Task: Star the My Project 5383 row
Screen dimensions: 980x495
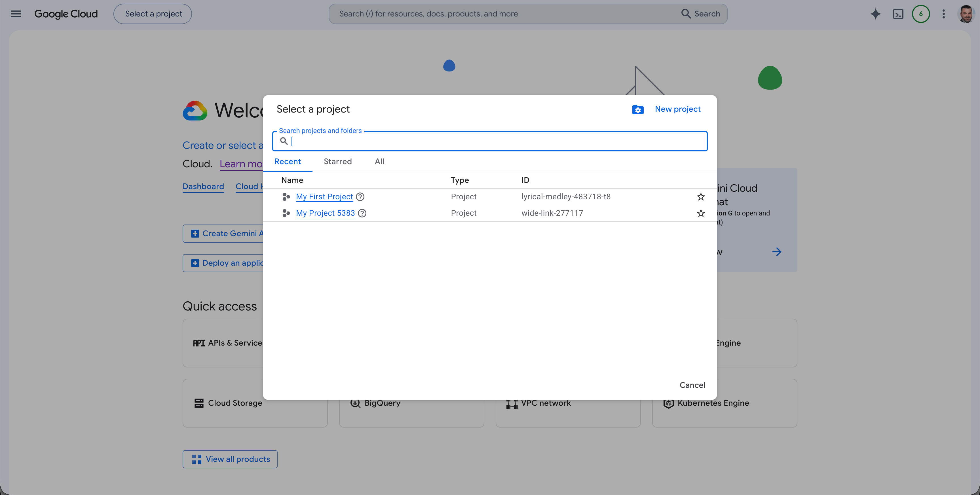Action: tap(701, 213)
